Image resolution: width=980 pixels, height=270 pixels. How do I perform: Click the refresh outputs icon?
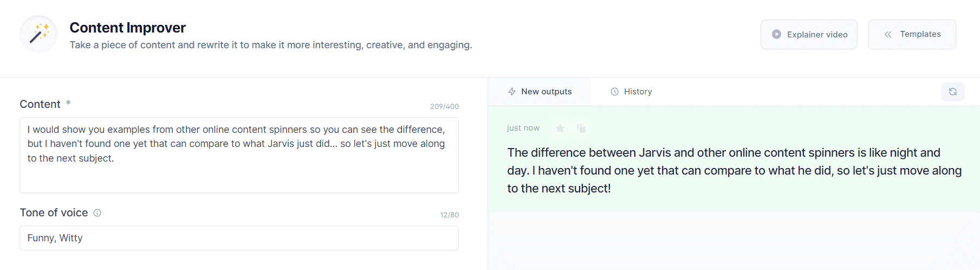click(952, 92)
